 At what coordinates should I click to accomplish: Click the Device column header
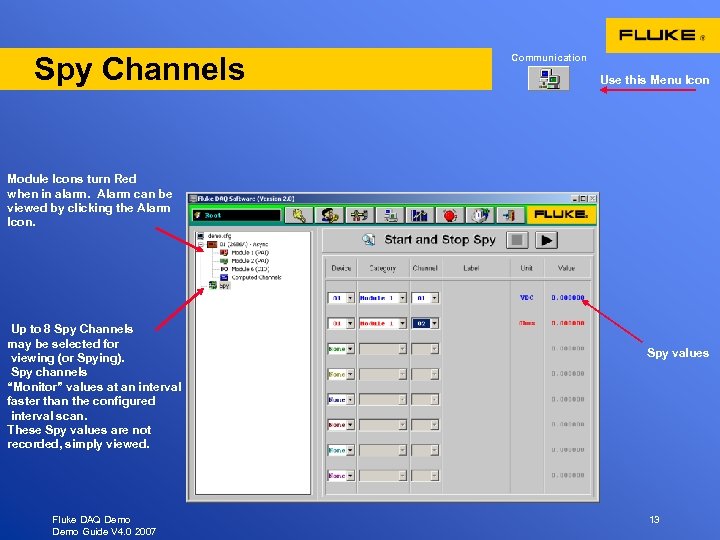coord(341,268)
